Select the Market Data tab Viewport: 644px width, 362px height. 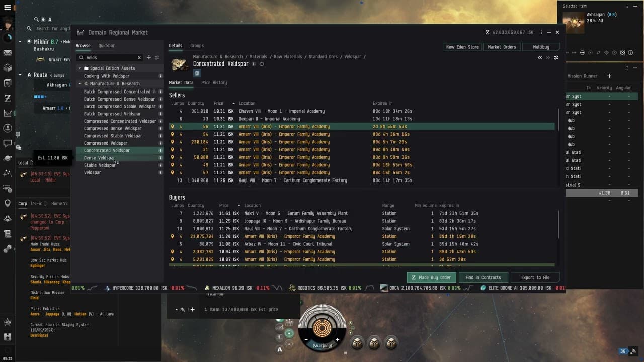point(181,83)
